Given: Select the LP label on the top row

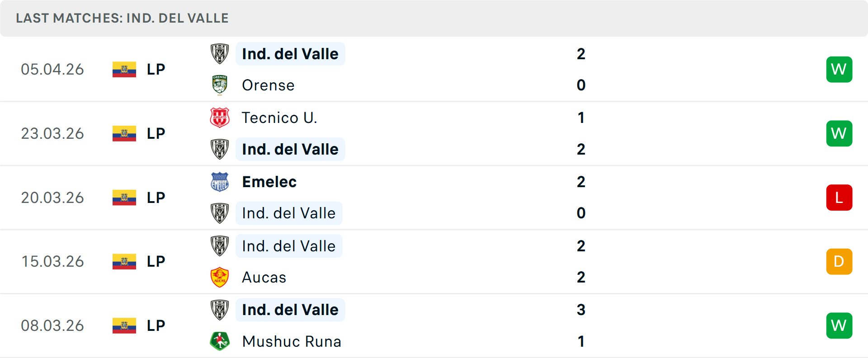Looking at the screenshot, I should [x=155, y=69].
